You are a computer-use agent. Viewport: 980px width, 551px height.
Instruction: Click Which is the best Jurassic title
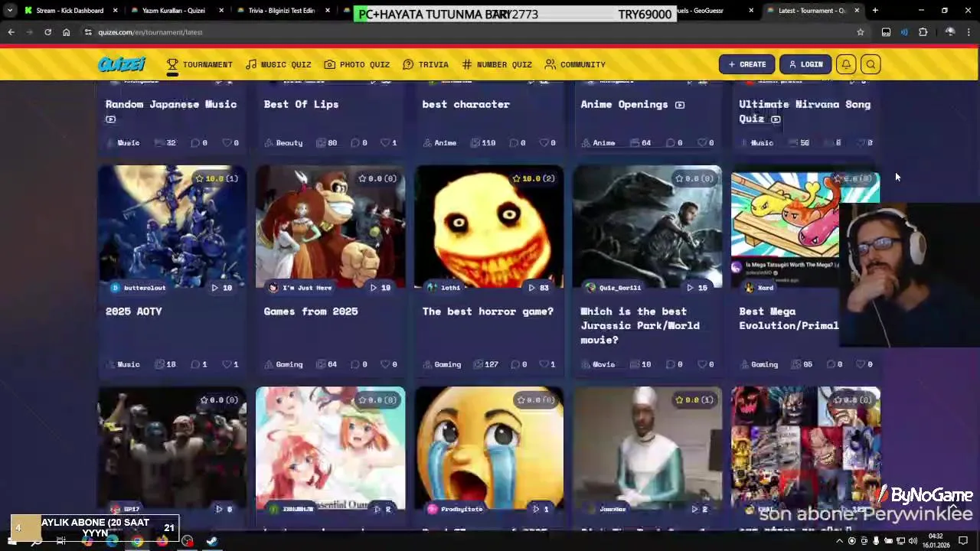click(640, 325)
